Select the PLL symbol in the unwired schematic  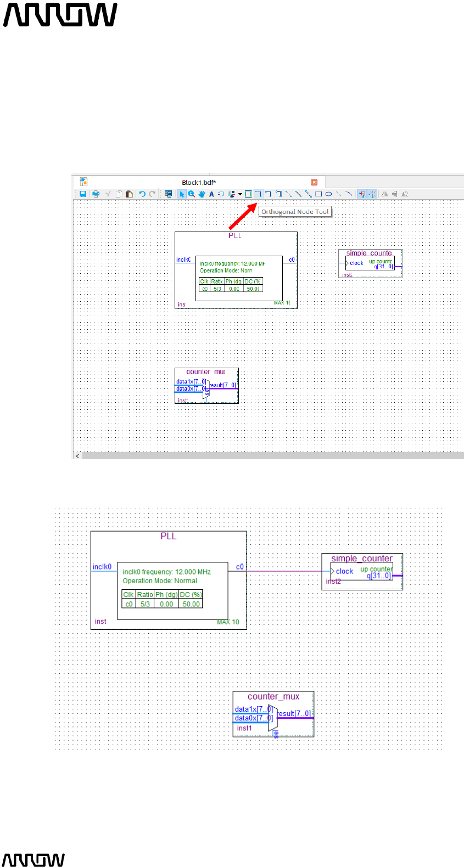click(236, 270)
